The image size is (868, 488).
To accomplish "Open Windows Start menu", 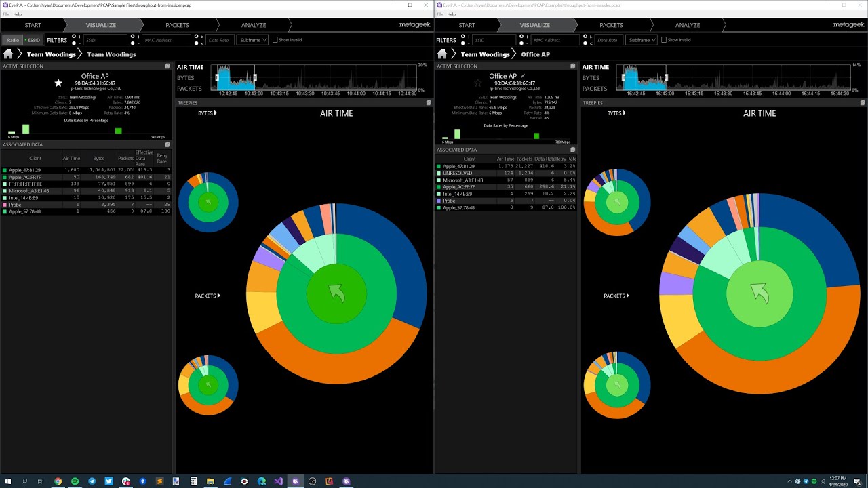I will click(x=7, y=481).
